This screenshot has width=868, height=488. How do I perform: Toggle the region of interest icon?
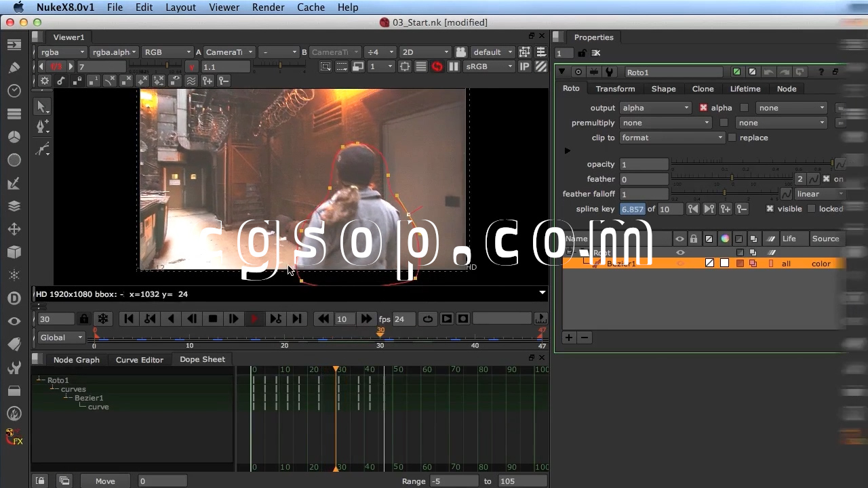pos(405,66)
